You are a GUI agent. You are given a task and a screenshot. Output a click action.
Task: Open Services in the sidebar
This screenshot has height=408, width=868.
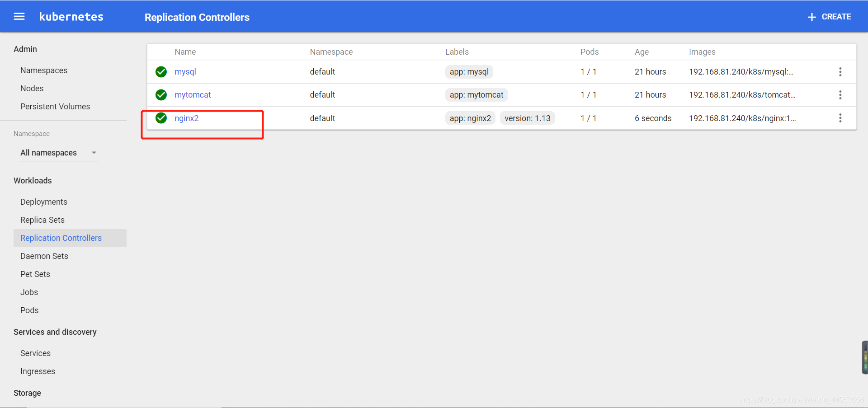pyautogui.click(x=35, y=353)
